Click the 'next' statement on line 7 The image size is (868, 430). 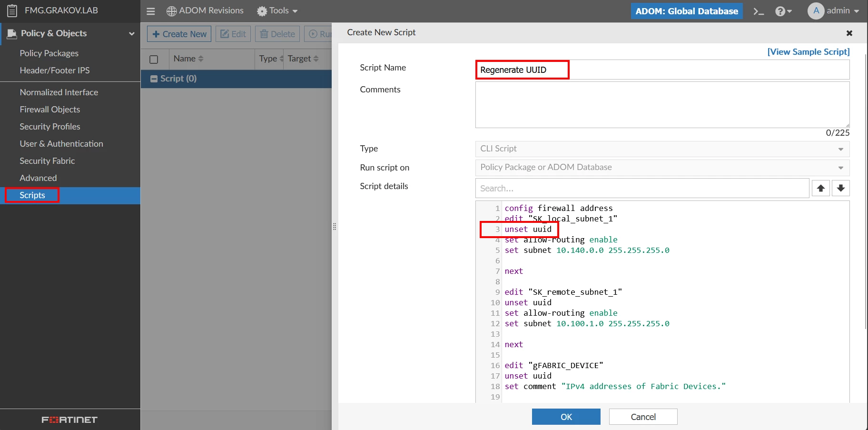tap(514, 271)
